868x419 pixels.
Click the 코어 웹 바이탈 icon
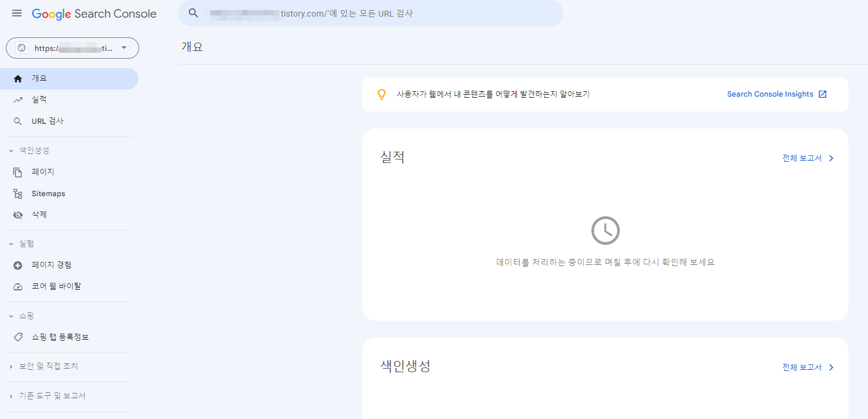[18, 286]
